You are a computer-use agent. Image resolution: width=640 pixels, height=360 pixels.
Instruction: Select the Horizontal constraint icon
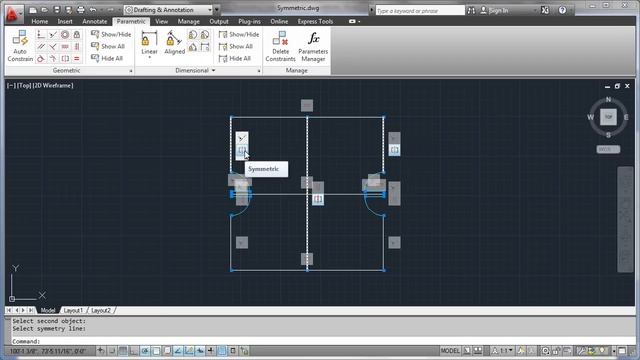pos(64,47)
